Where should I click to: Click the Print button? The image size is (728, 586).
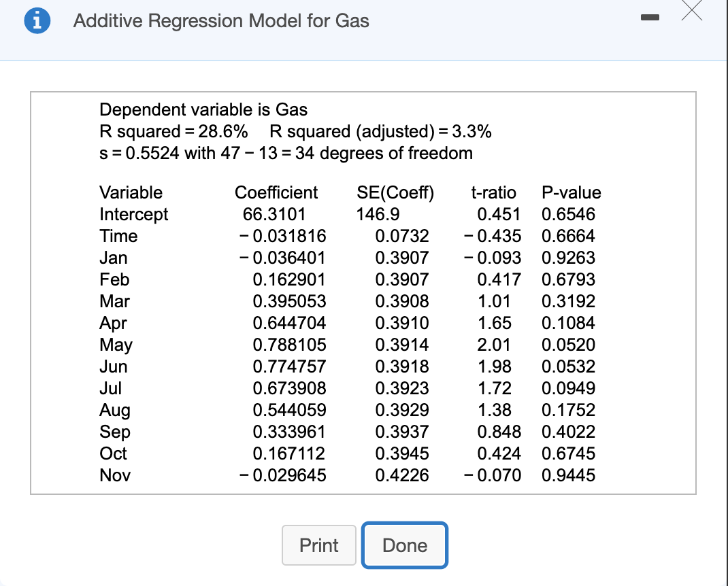[318, 545]
